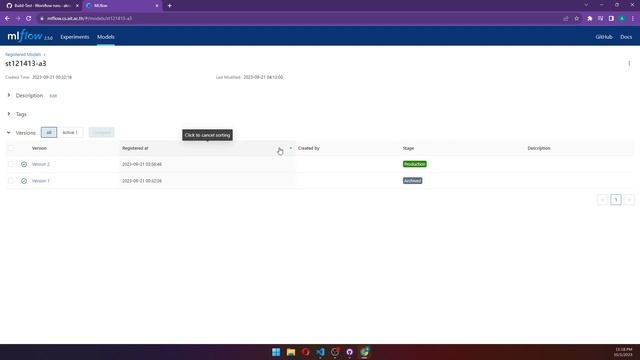Open the Models page
640x360 pixels.
(106, 37)
